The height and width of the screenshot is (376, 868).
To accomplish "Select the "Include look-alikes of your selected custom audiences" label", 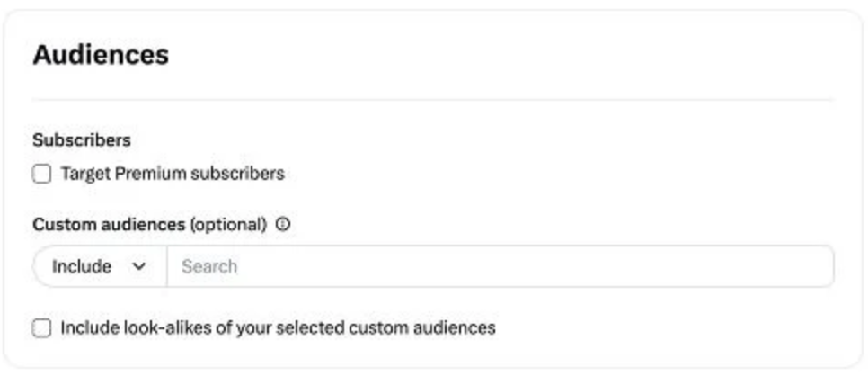I will click(278, 327).
